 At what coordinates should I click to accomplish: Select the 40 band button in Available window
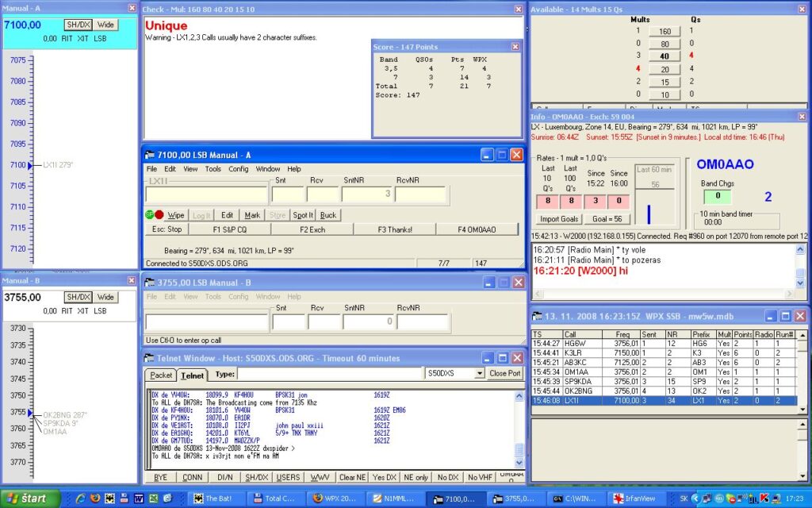click(665, 56)
